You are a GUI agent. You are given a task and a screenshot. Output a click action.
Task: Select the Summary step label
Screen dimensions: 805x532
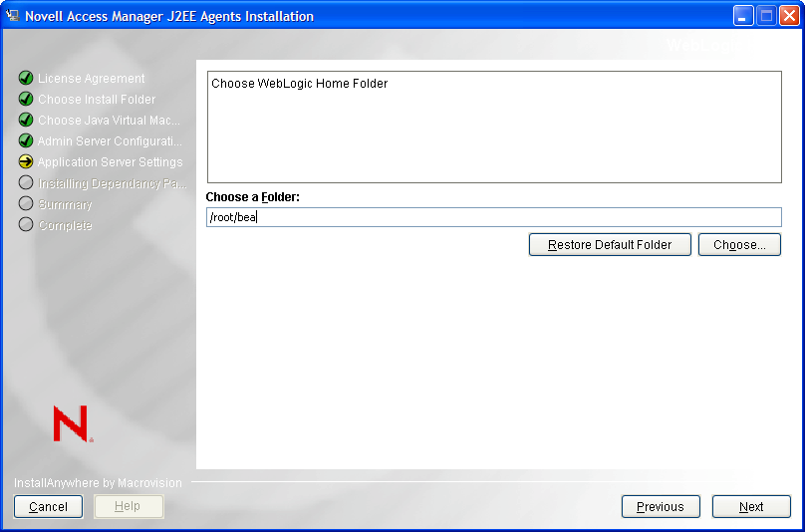[x=65, y=204]
